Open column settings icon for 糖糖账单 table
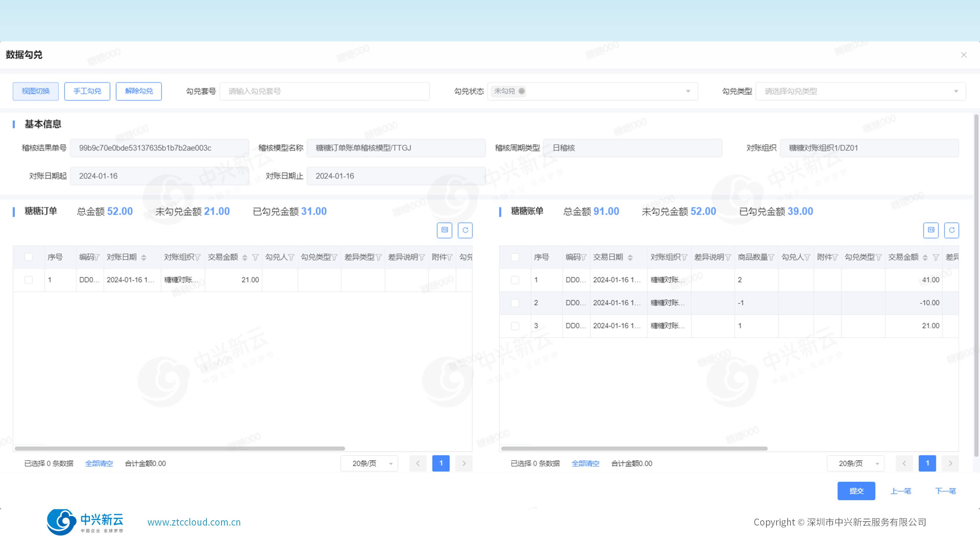This screenshot has width=980, height=551. 931,230
